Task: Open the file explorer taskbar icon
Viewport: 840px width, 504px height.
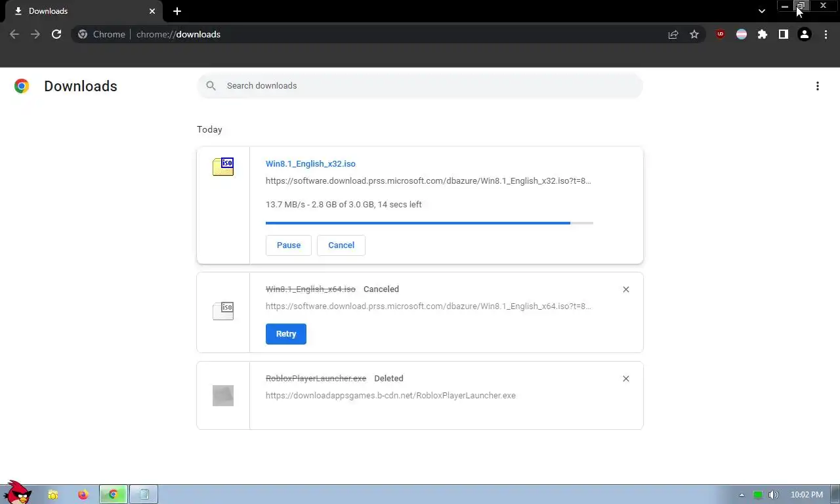Action: [53, 495]
